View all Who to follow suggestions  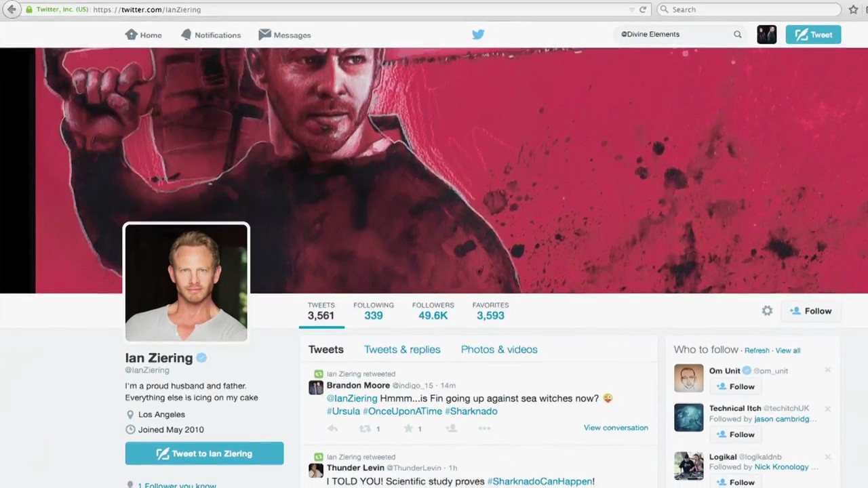pos(788,350)
